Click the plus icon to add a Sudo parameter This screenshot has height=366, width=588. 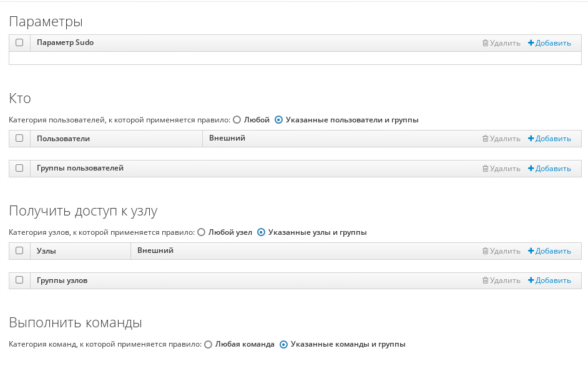[x=530, y=42]
